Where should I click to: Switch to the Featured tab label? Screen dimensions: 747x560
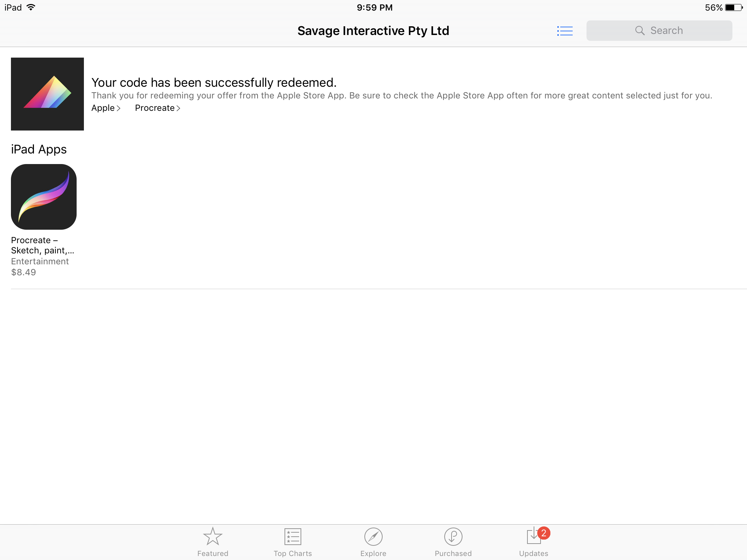(x=213, y=553)
